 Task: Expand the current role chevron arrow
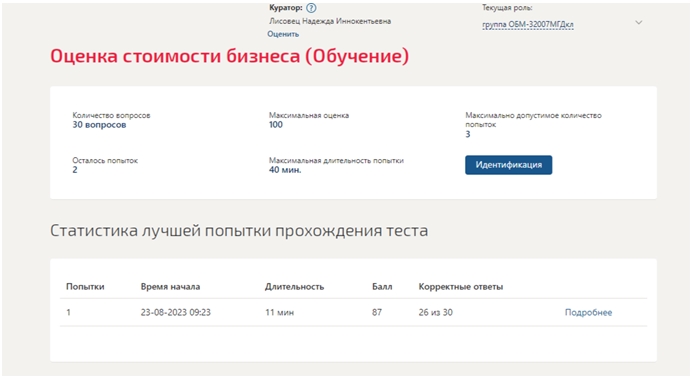pos(638,22)
